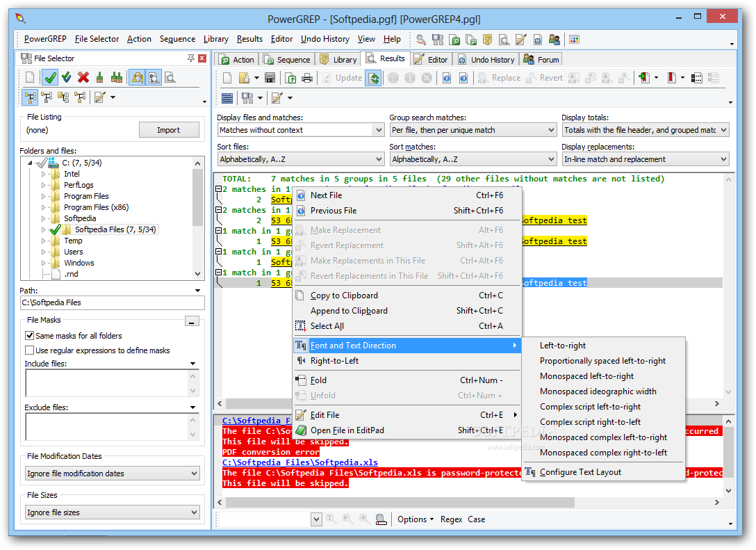The width and height of the screenshot is (756, 550).
Task: Click the next file blue arrow icon in Results toolbar
Action: point(463,78)
